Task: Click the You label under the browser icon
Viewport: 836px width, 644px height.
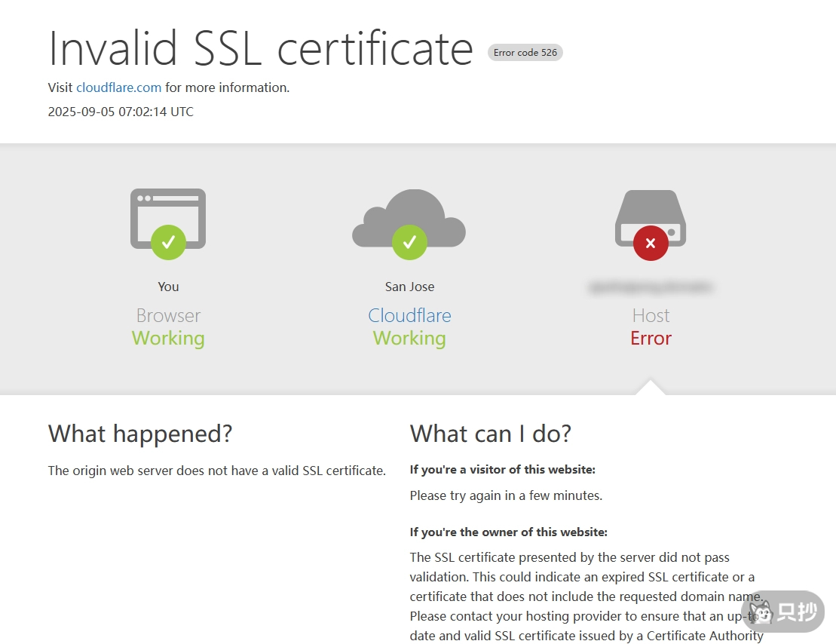Action: [167, 287]
